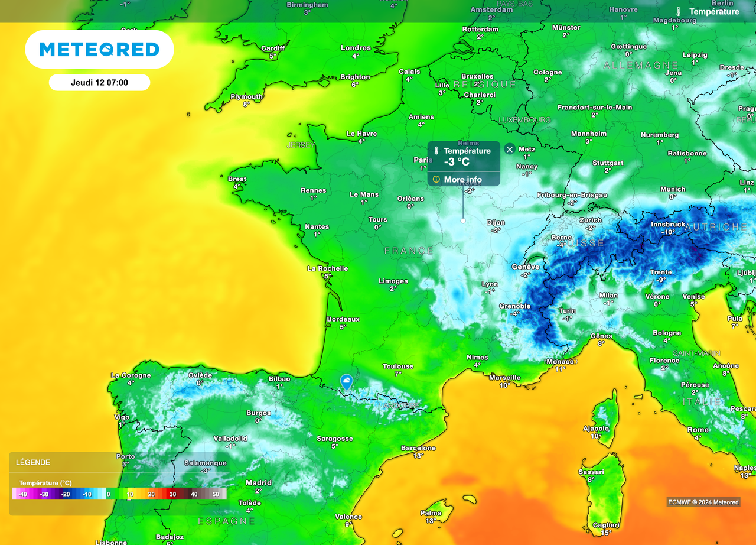The image size is (756, 545).
Task: Click the yellow info icon next to More info
Action: pyautogui.click(x=435, y=179)
